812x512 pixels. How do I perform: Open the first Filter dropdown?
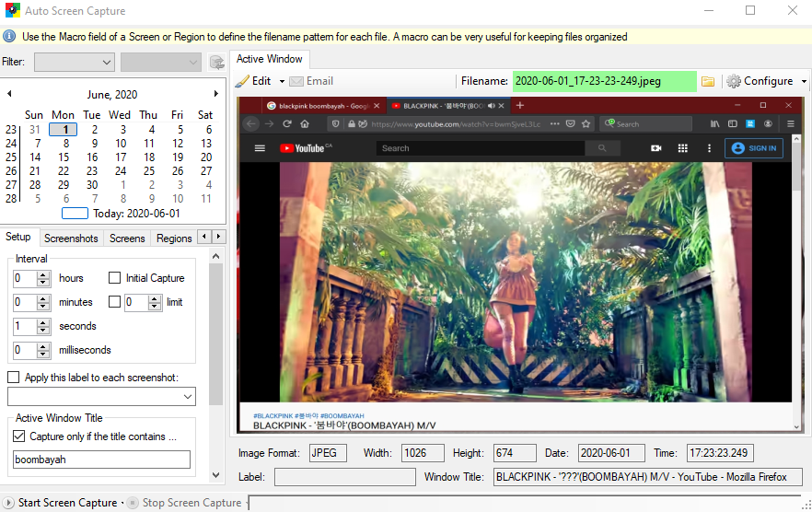[x=75, y=63]
